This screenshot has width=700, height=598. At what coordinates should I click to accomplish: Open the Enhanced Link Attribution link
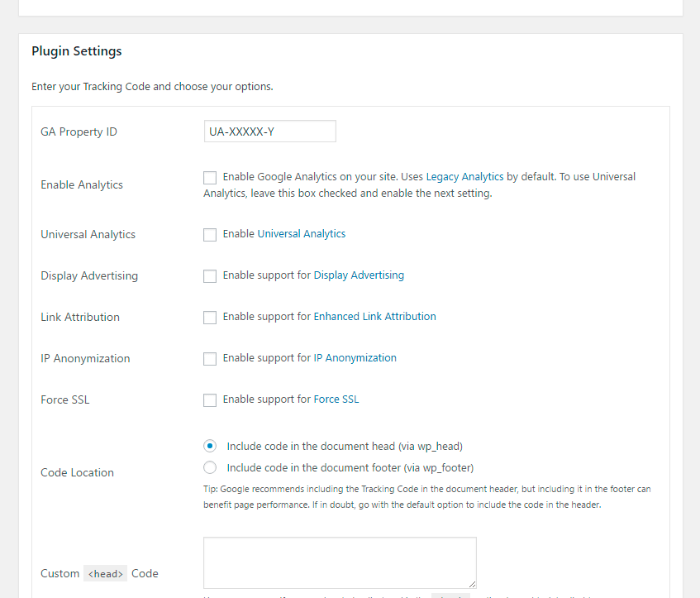tap(374, 317)
